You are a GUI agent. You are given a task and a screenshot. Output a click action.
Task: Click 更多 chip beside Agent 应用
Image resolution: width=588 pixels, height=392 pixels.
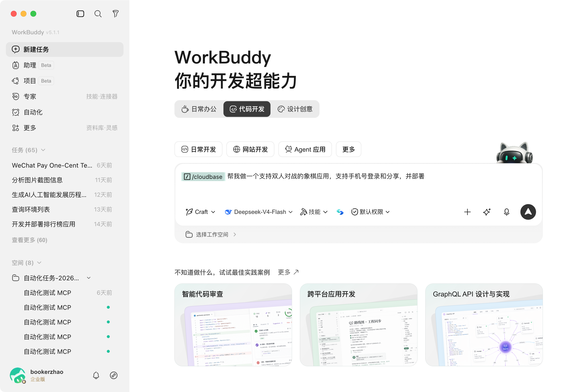[x=348, y=149]
